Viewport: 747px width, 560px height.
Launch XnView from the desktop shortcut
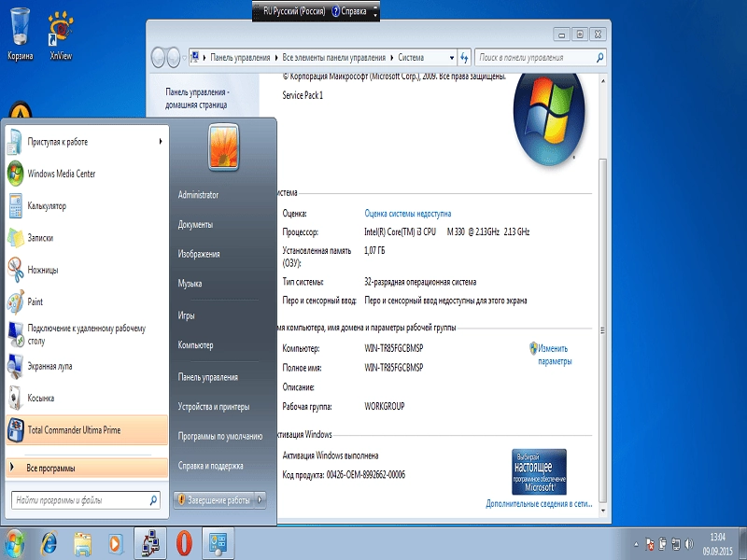(x=61, y=35)
